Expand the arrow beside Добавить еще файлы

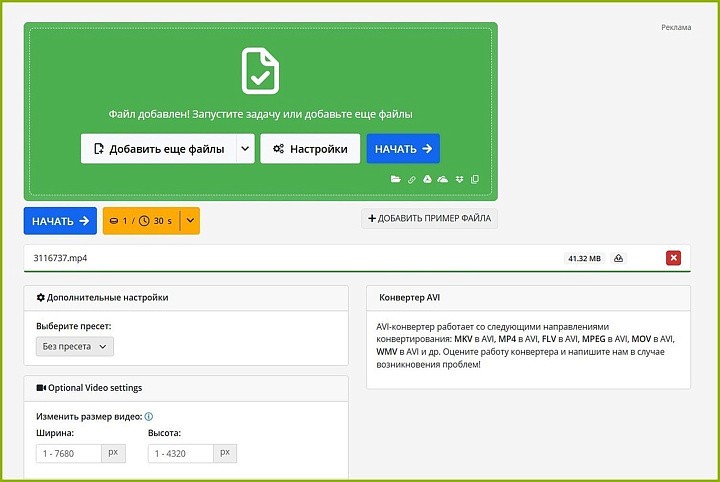click(245, 149)
